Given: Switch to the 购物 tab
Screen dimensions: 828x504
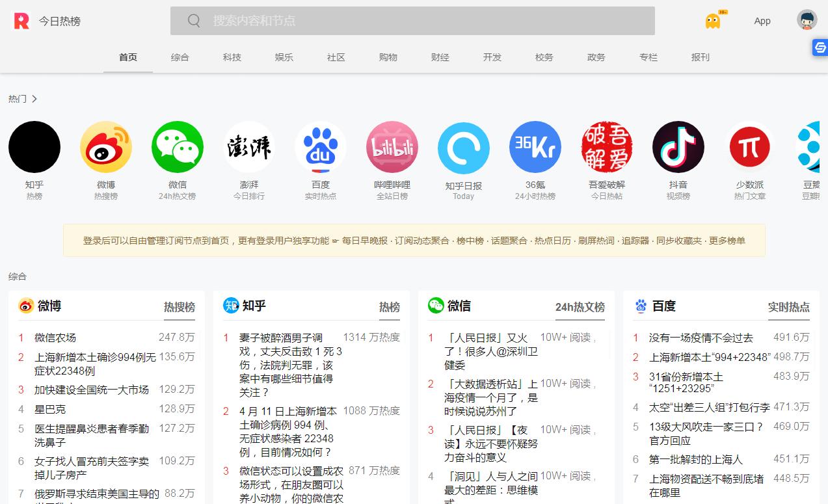Looking at the screenshot, I should tap(388, 57).
